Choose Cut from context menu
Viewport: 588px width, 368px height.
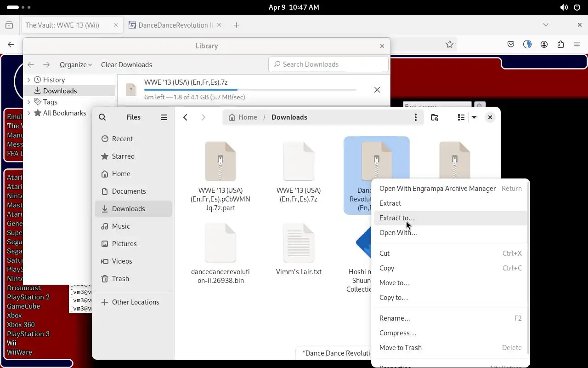coord(450,253)
